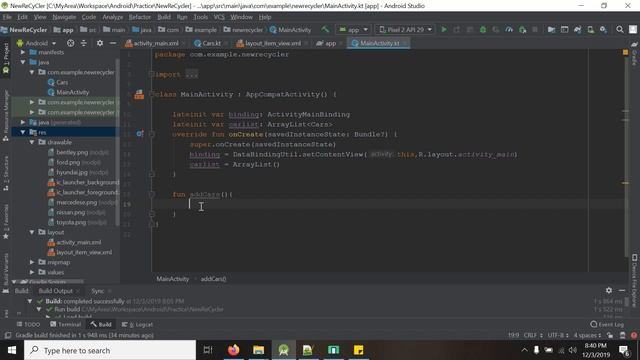Viewport: 640px width, 360px height.
Task: Open the Project tool window side tab
Action: tap(6, 58)
